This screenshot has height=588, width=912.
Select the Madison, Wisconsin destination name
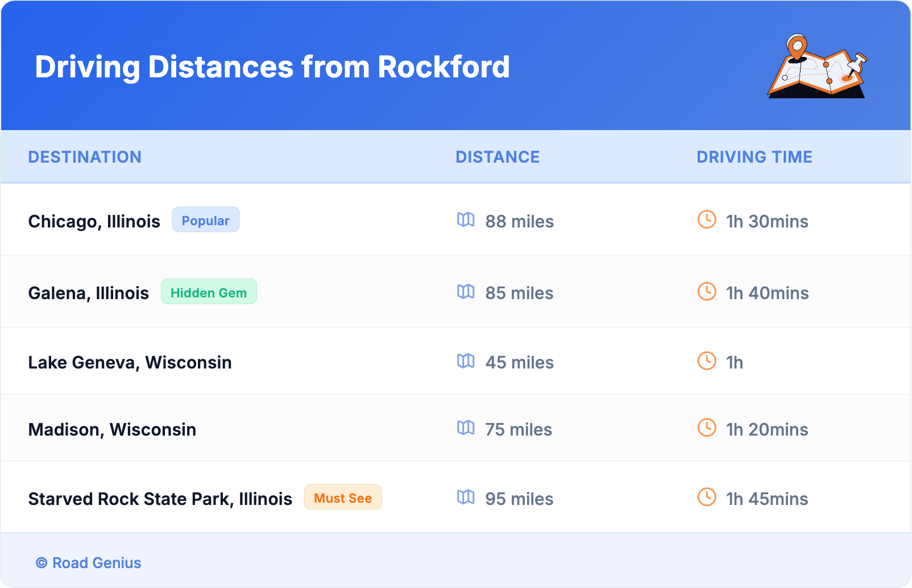(x=112, y=429)
